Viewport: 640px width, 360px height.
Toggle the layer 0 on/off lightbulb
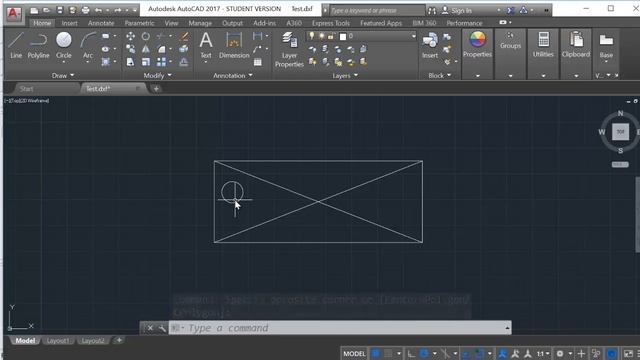click(312, 36)
